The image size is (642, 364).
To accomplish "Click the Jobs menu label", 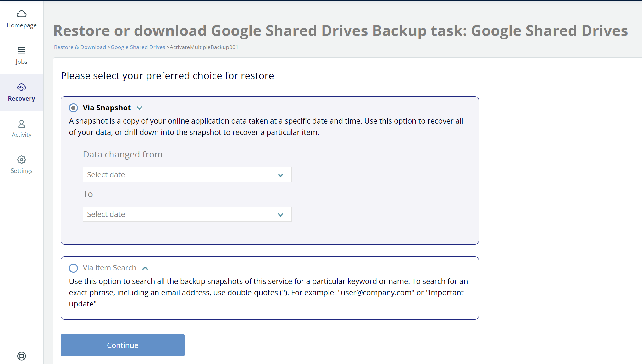I will [21, 62].
